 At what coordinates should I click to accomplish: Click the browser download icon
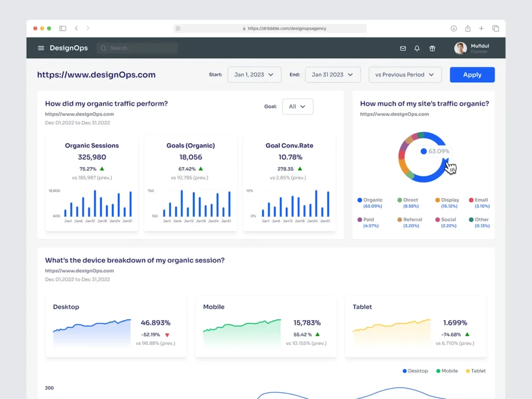[453, 29]
